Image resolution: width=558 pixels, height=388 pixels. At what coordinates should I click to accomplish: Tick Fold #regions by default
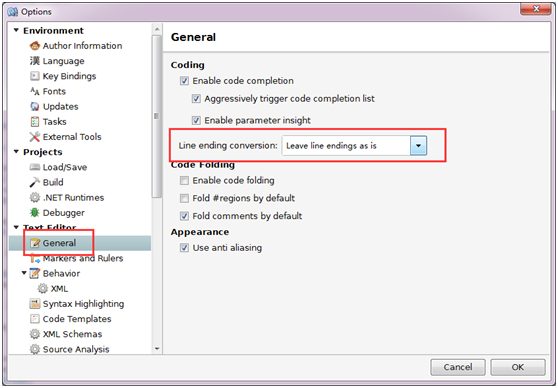184,198
